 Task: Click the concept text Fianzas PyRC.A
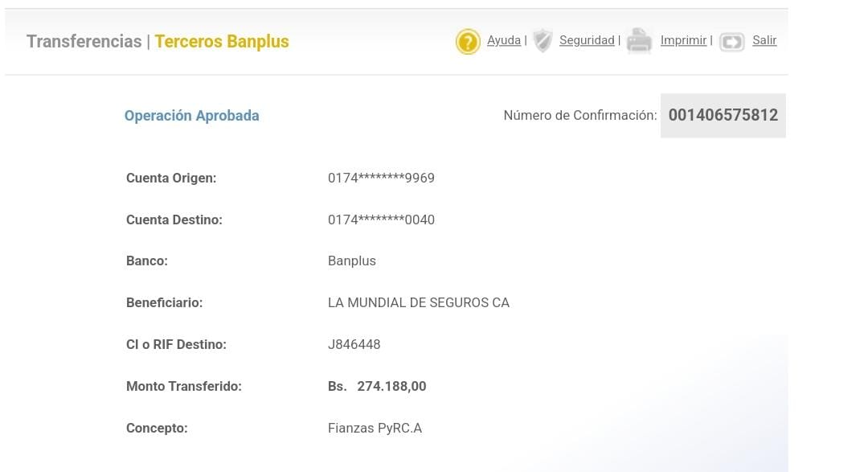click(x=375, y=429)
